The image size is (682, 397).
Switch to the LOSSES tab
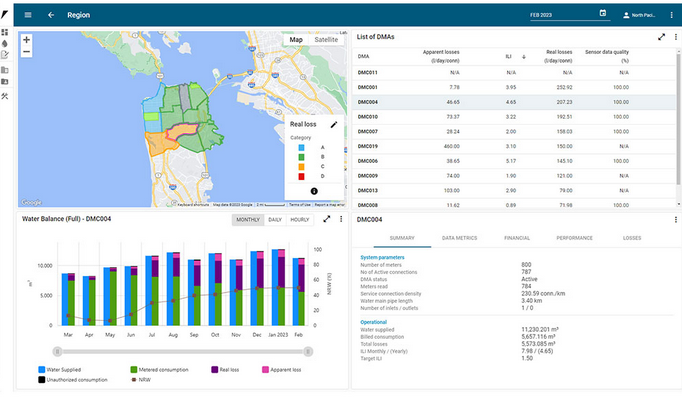click(x=632, y=238)
